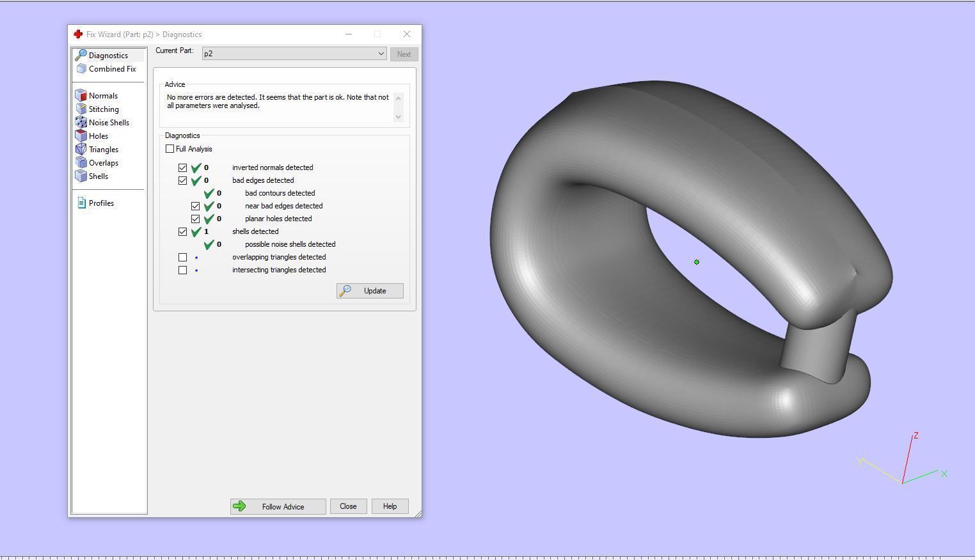Select the Profiles label in the sidebar
Screen dimensions: 975x560
coord(101,203)
